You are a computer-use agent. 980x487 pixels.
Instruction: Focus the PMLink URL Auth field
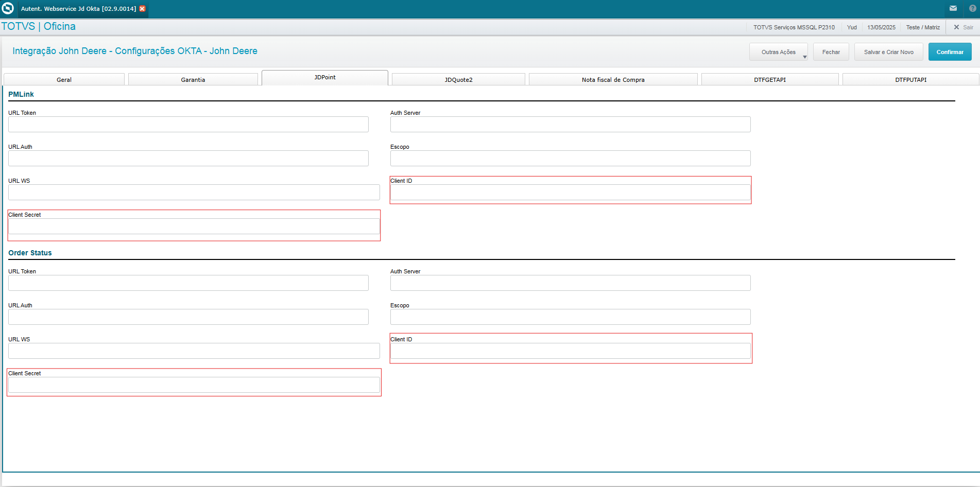[x=188, y=159]
